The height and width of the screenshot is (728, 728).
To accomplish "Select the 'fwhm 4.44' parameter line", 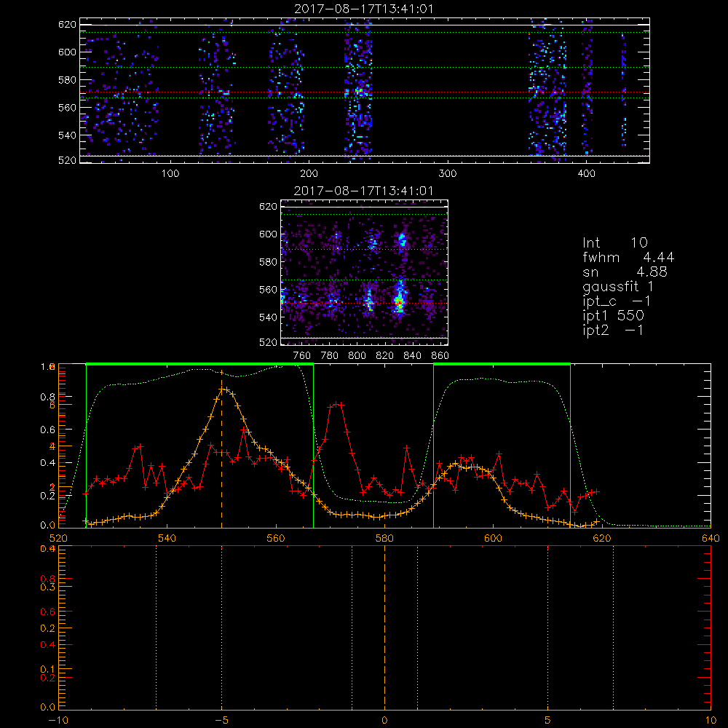I will point(628,257).
